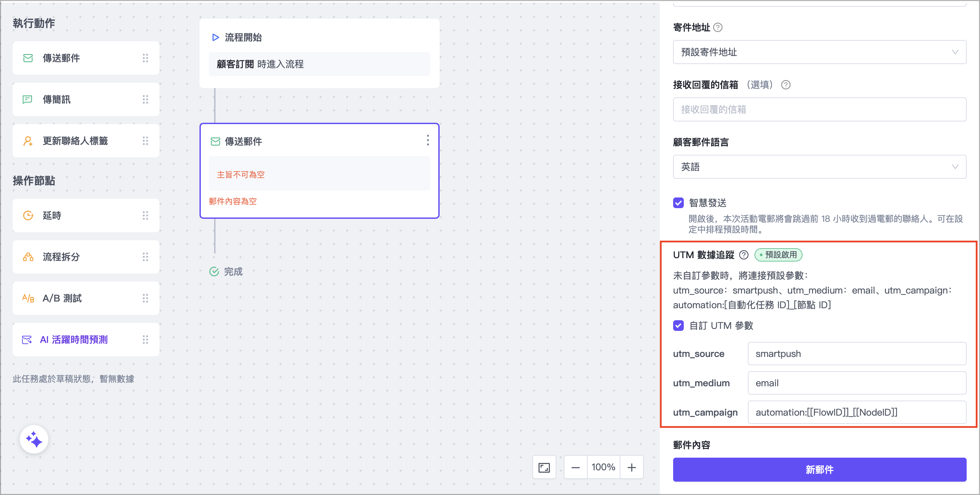Expand the 預設寄件地址 dropdown

pyautogui.click(x=819, y=52)
